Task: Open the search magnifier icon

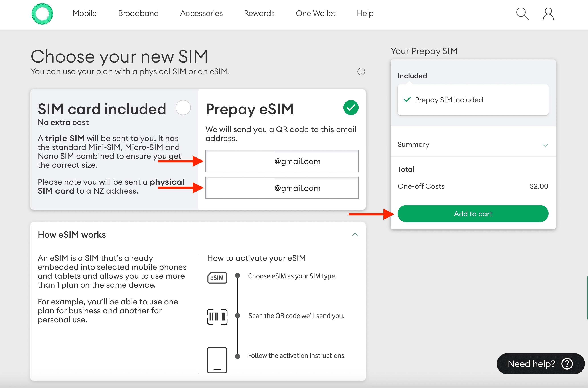Action: (x=522, y=14)
